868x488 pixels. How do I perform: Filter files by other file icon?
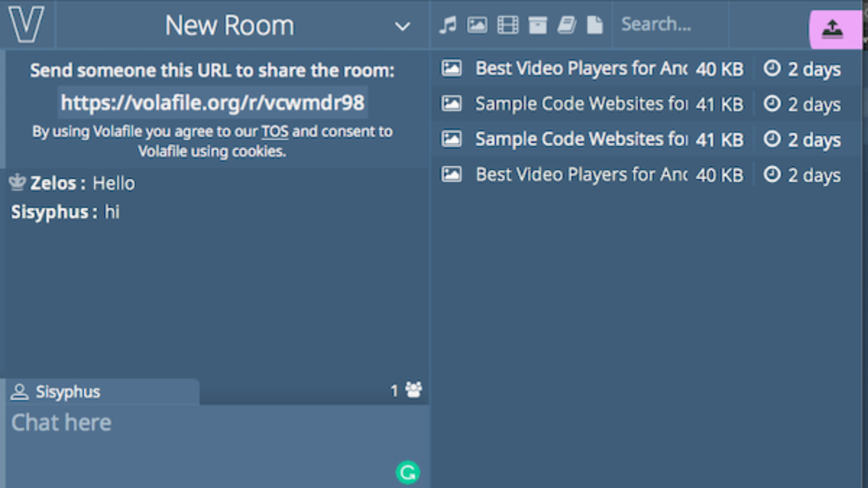pos(595,25)
